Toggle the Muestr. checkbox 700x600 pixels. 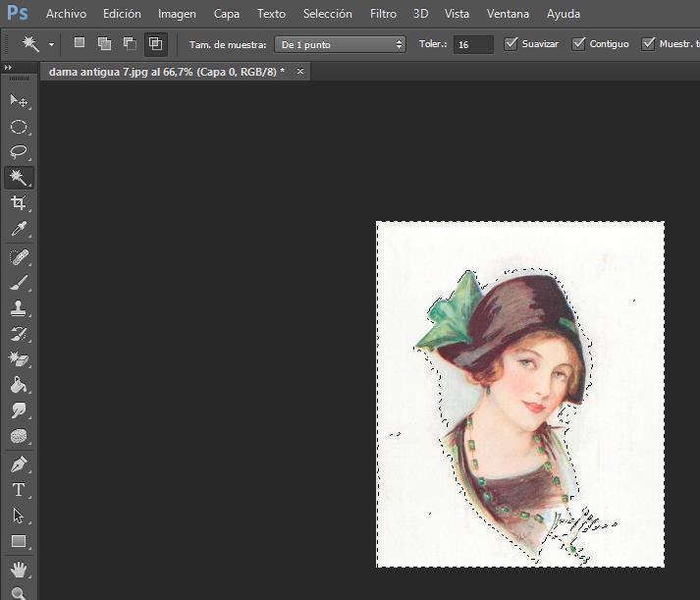(648, 44)
